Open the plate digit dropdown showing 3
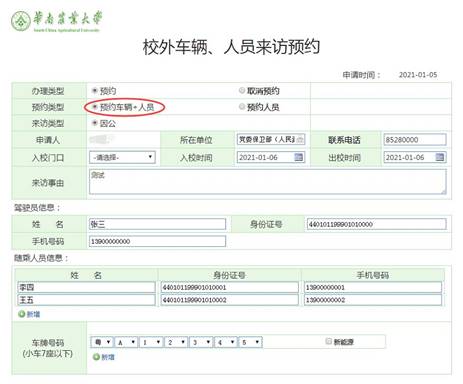This screenshot has height=384, width=463. pos(201,342)
